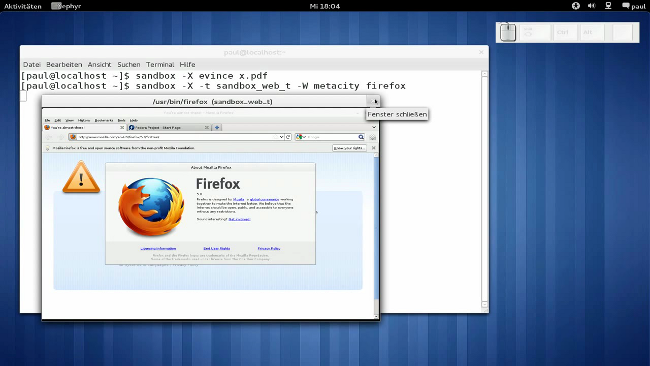Open the volume speaker icon in top bar
The height and width of the screenshot is (366, 650).
tap(592, 6)
